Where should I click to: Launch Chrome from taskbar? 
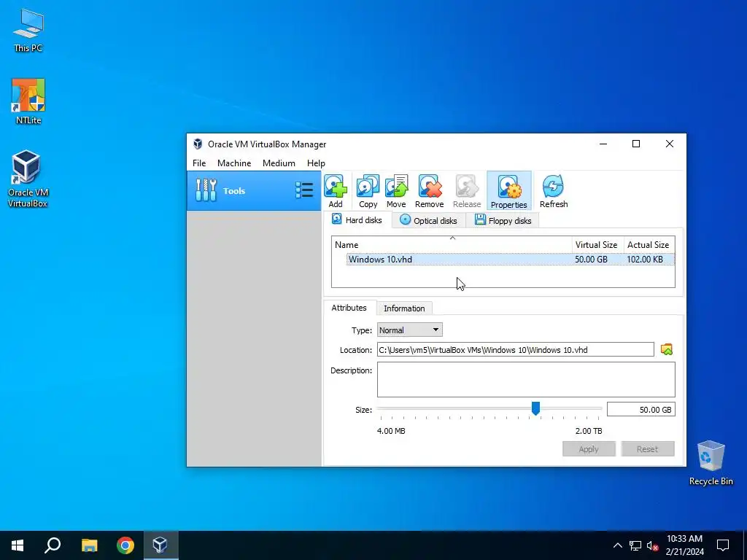(125, 545)
